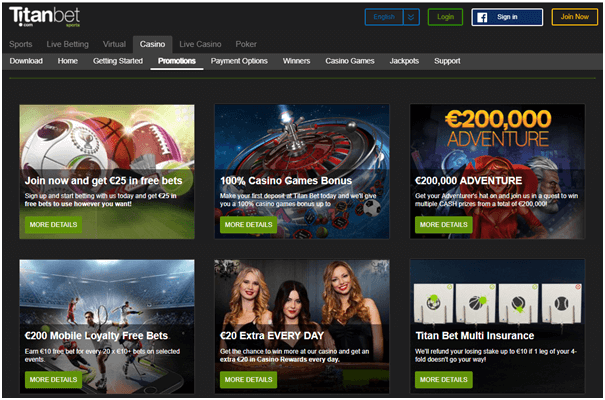Click More Details for €200,000 Adventure
The height and width of the screenshot is (400, 605).
tap(444, 224)
